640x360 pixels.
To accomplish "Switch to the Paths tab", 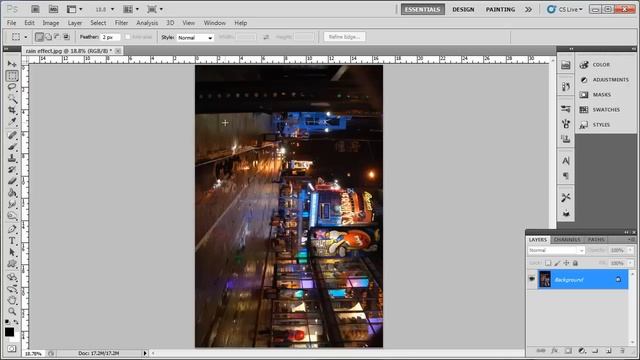I will point(596,240).
